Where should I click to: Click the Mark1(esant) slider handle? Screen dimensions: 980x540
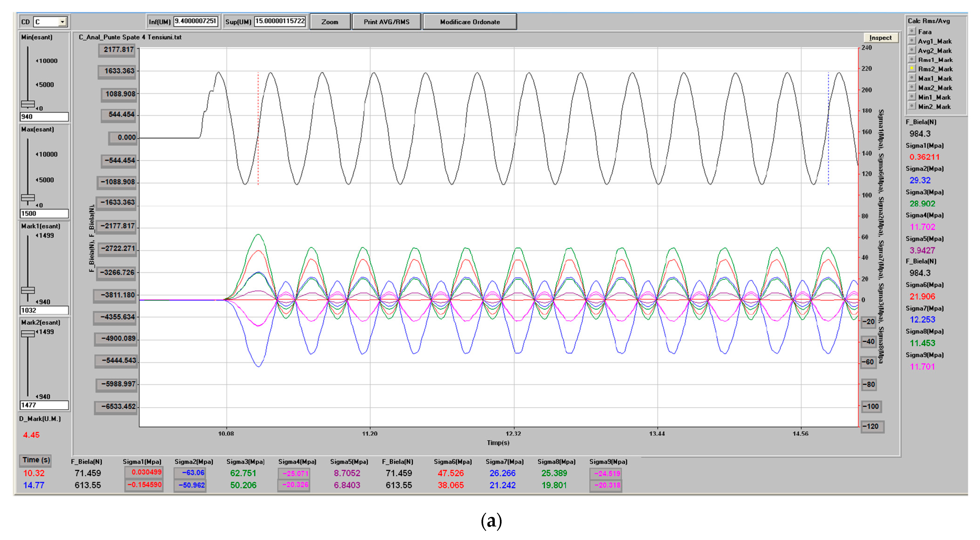tap(28, 290)
